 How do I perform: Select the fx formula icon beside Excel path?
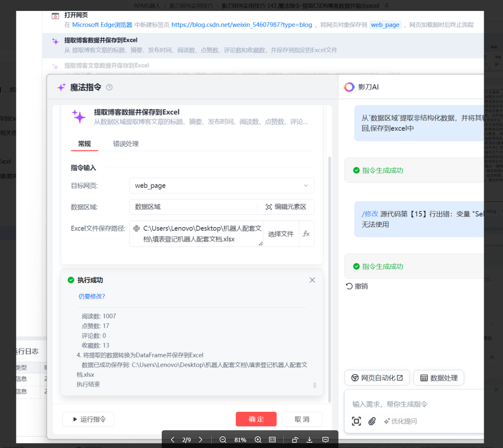pos(306,234)
